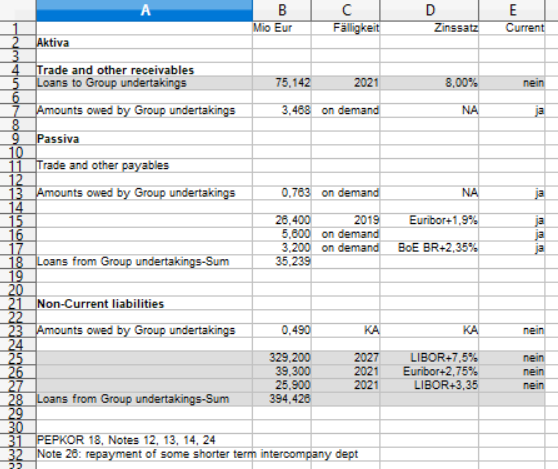The height and width of the screenshot is (469, 558).
Task: Click the 8,00% interest rate cell
Action: [x=430, y=83]
